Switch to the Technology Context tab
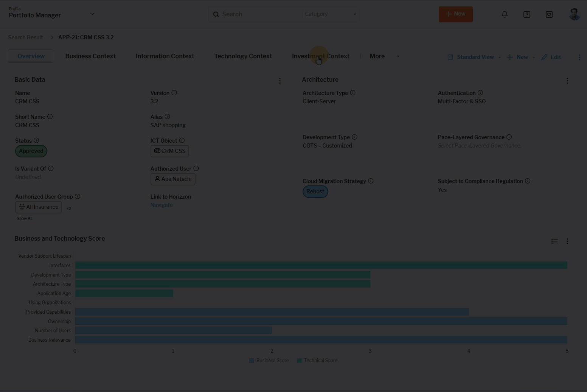This screenshot has height=392, width=587. [243, 56]
